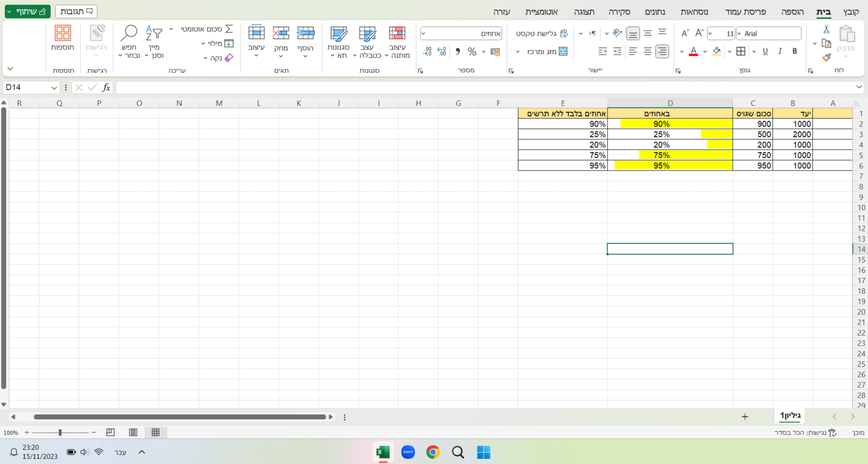
Task: Open Font settings dialog launcher
Action: [x=678, y=71]
